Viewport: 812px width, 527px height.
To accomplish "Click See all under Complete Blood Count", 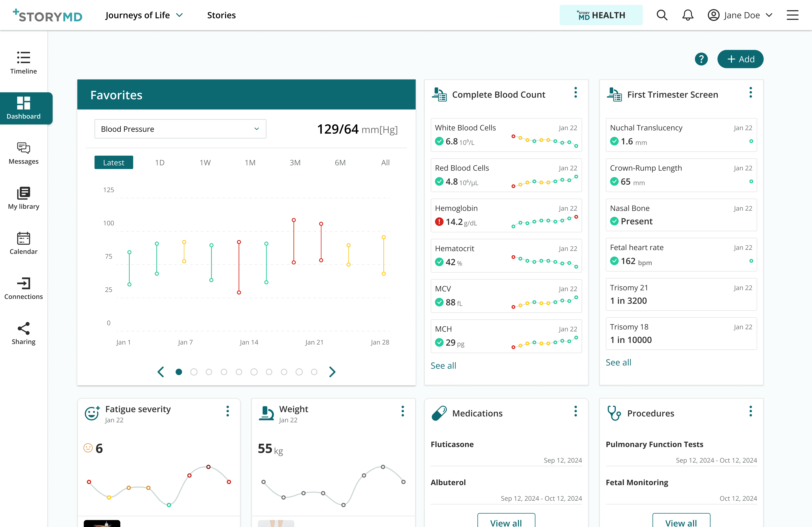I will 443,365.
